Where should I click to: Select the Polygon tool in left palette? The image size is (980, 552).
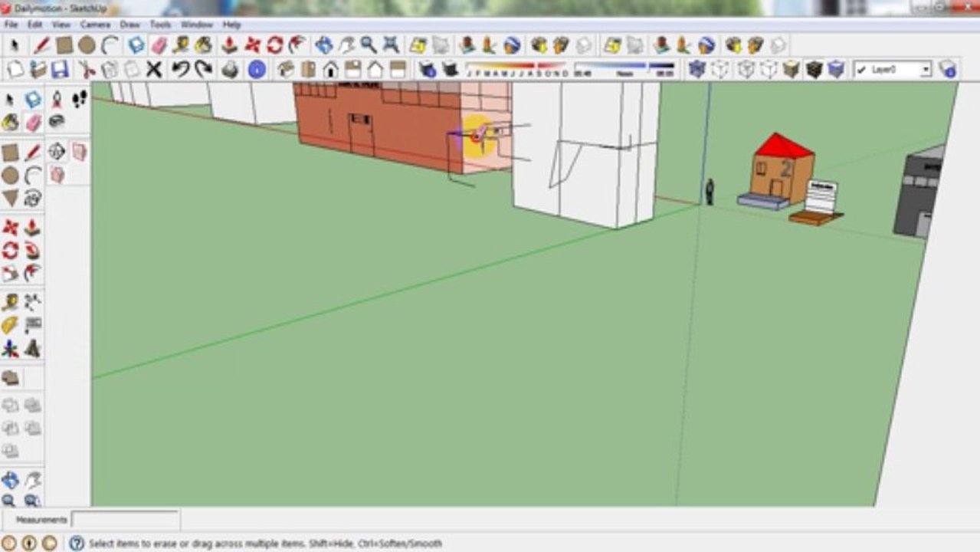pyautogui.click(x=11, y=198)
